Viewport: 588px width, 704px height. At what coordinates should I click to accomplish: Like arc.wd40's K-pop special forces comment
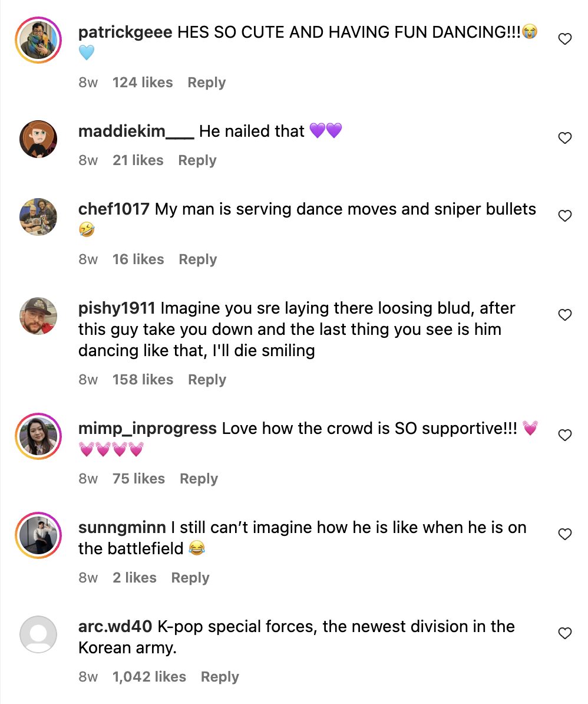pyautogui.click(x=564, y=633)
